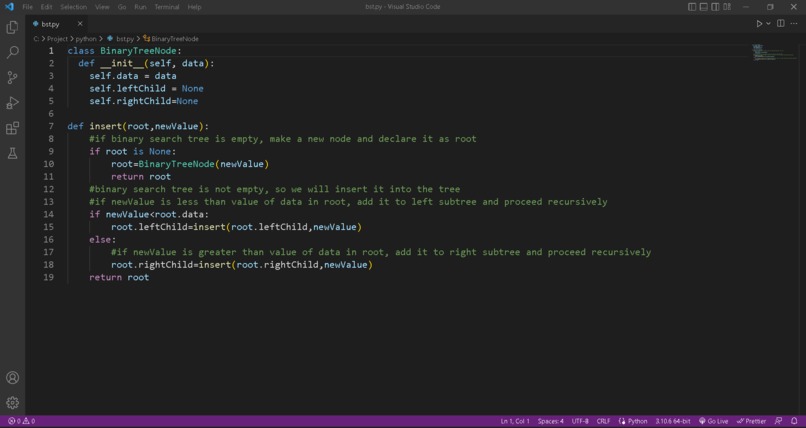Click 'class BinaryTreeNode:' on line 1
Image resolution: width=806 pixels, height=428 pixels.
tap(125, 50)
